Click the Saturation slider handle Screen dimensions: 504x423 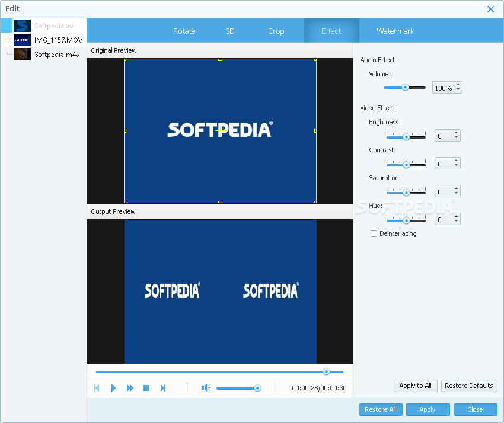406,193
